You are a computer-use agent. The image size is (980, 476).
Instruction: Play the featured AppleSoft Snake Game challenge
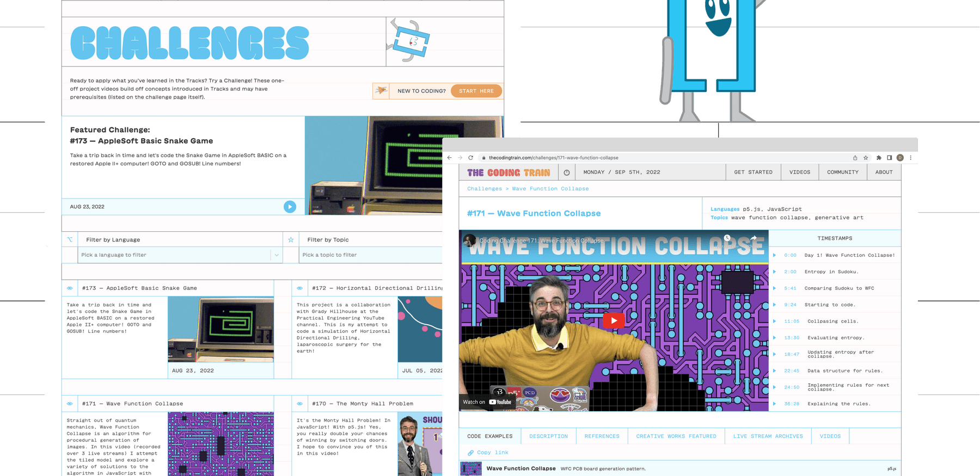[x=290, y=207]
